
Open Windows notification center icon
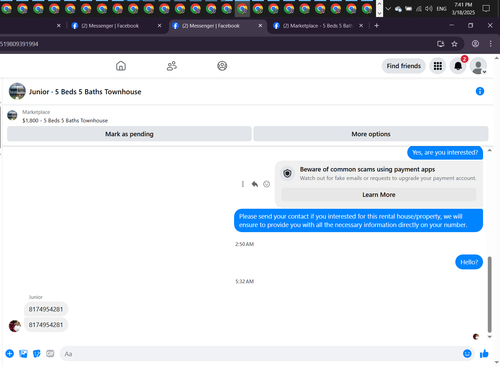click(486, 9)
